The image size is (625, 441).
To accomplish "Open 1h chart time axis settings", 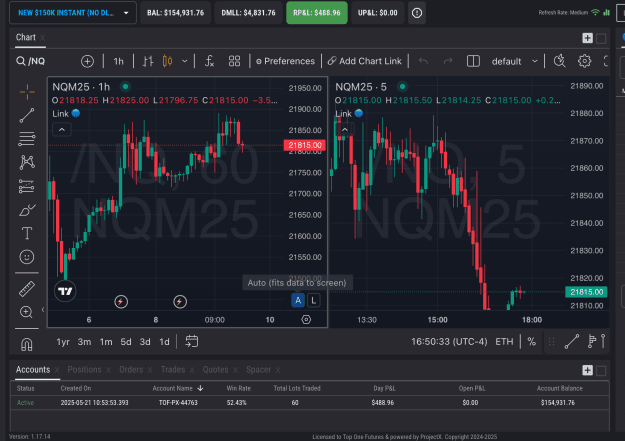I will [x=306, y=319].
